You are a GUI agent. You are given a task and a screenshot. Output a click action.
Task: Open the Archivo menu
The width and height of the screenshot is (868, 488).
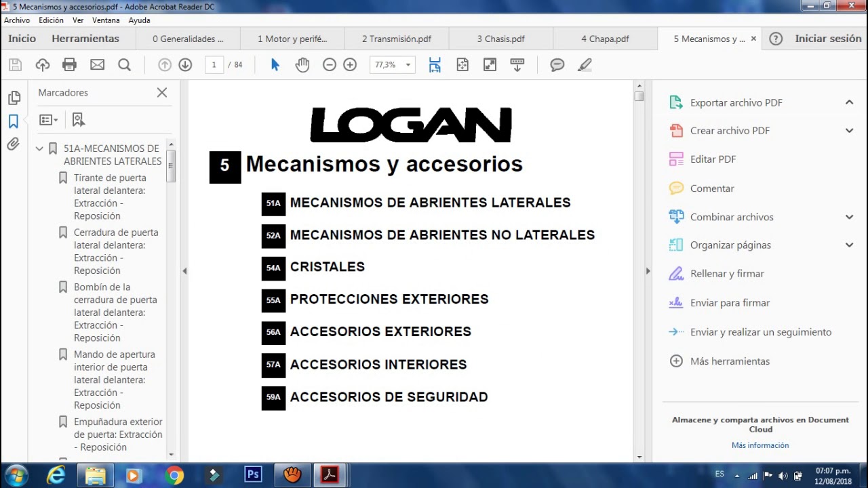coord(17,20)
